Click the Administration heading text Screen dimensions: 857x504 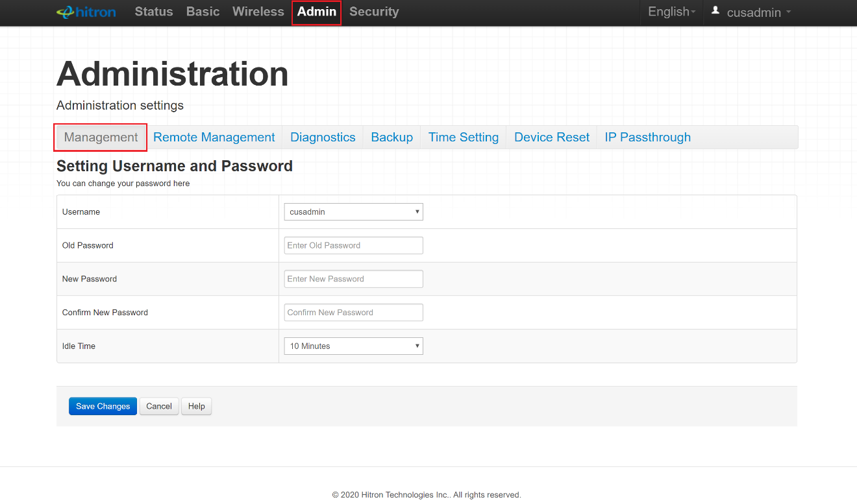[x=173, y=74]
